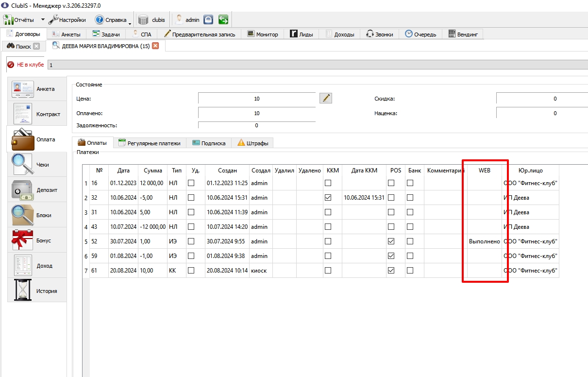This screenshot has width=588, height=377.
Task: Toggle POS checkbox for payment №59
Action: (x=391, y=256)
